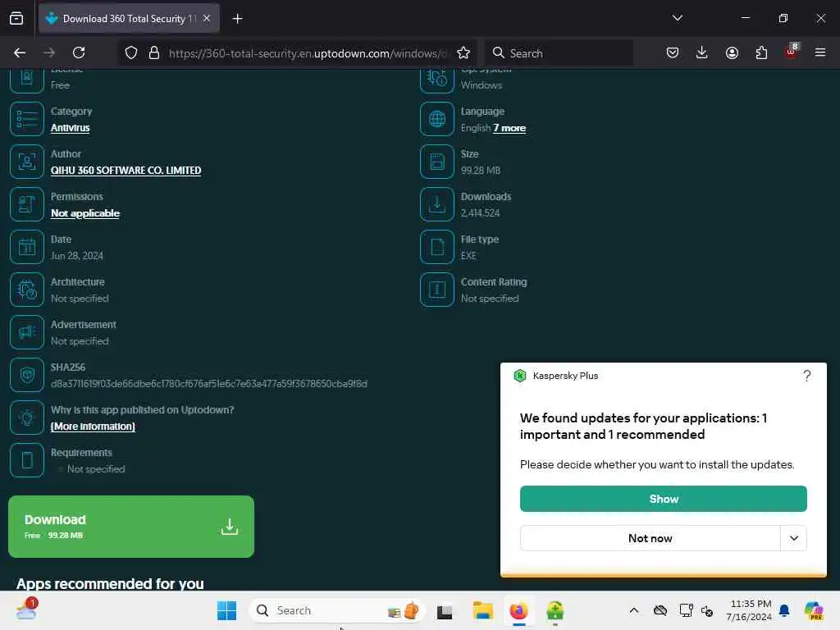
Task: Open Copilot preview icon in taskbar
Action: (814, 610)
